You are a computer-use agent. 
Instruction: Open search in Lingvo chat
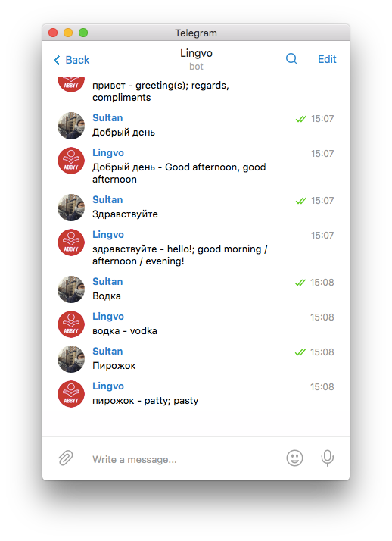click(291, 59)
